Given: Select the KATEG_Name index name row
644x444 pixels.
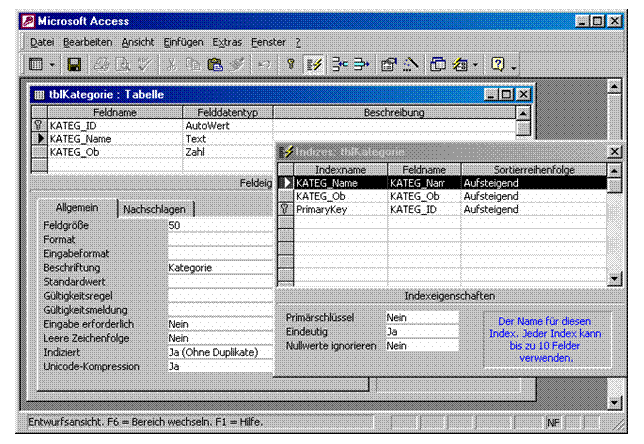Looking at the screenshot, I should pyautogui.click(x=340, y=183).
